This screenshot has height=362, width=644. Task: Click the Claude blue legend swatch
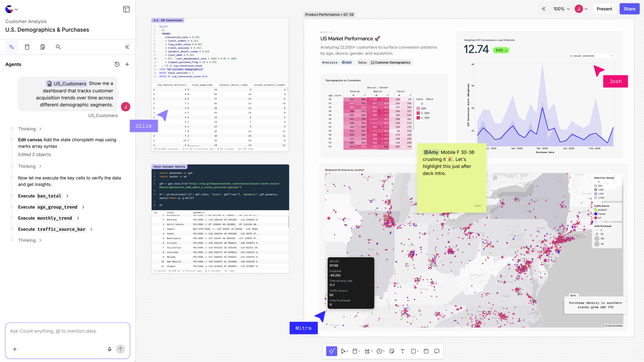point(596,214)
